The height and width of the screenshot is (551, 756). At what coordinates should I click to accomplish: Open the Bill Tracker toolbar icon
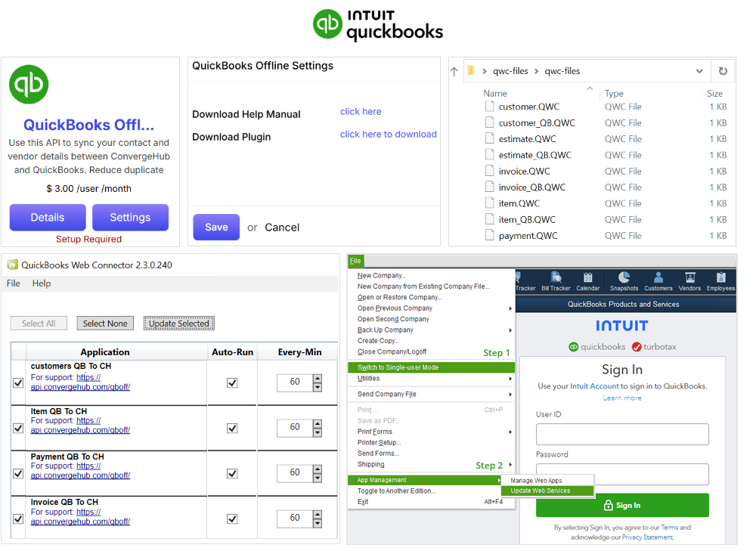(x=556, y=281)
